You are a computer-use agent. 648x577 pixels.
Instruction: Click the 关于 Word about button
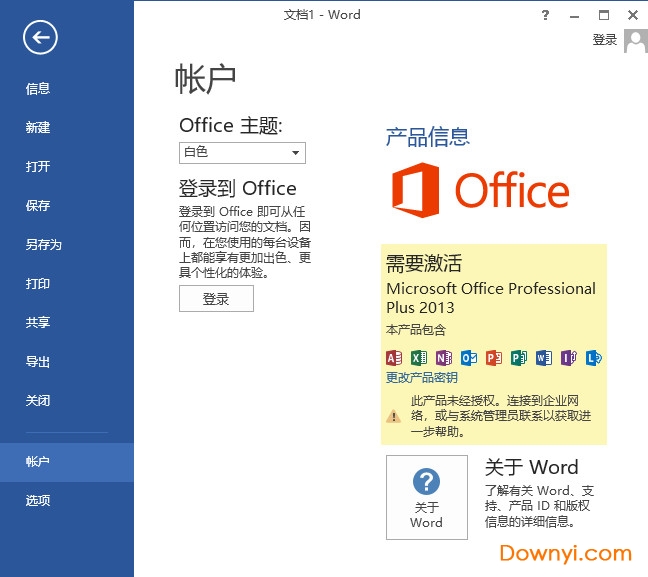click(x=426, y=497)
